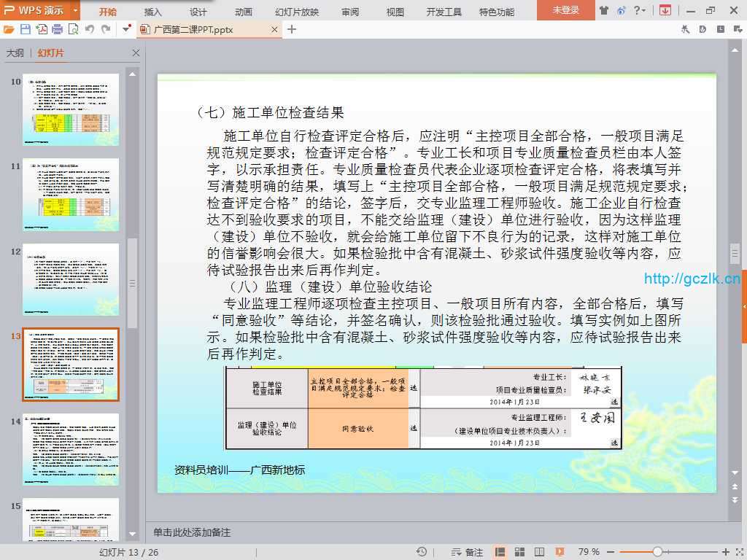This screenshot has width=747, height=560.
Task: Click the zoom slider handle in status bar
Action: click(657, 552)
